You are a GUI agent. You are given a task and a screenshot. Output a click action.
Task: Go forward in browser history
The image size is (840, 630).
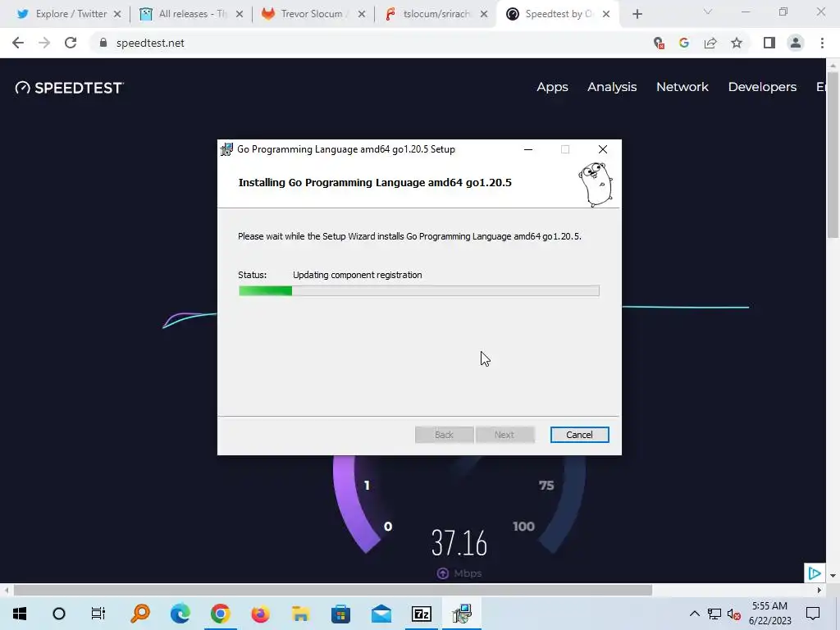coord(44,43)
